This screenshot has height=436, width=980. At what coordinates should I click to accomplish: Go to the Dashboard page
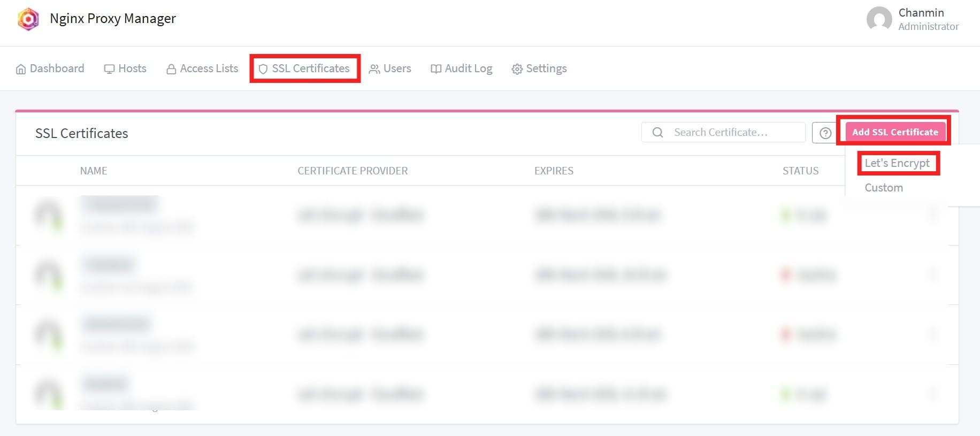(x=50, y=68)
